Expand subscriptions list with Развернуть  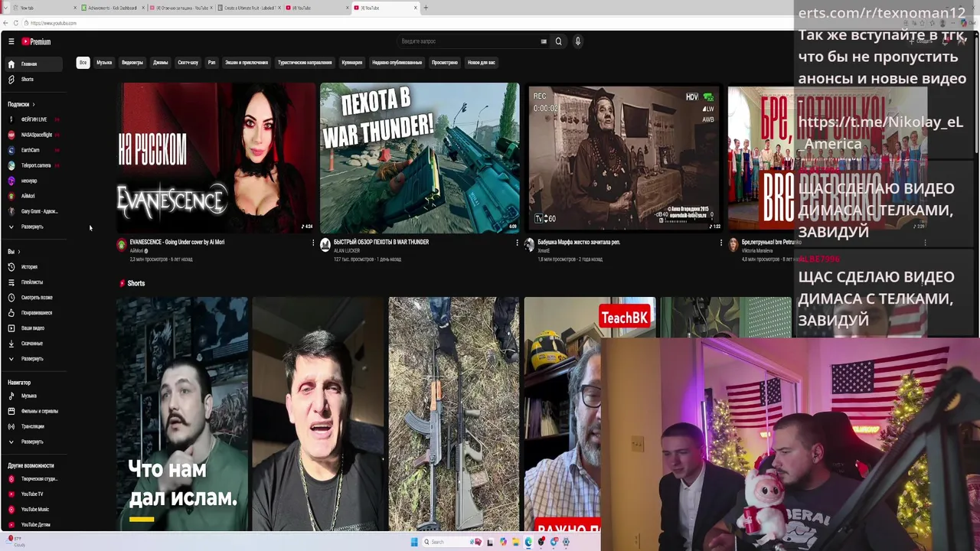click(x=33, y=227)
